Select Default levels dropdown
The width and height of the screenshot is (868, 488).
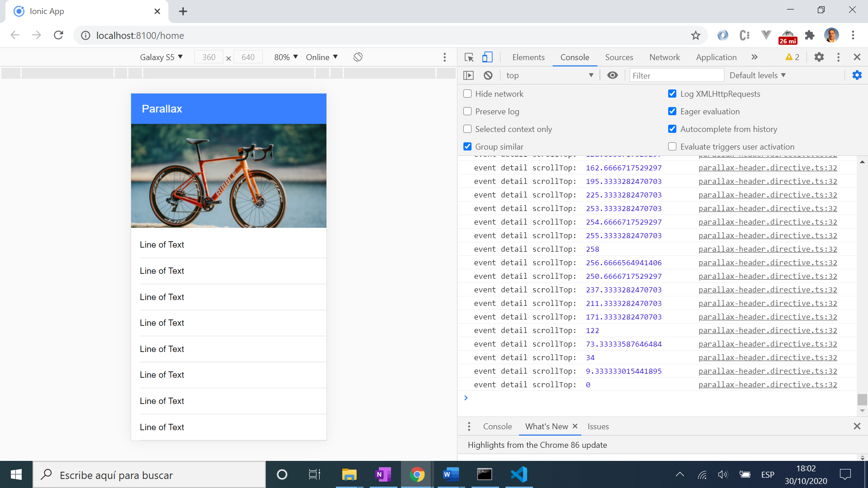(758, 75)
